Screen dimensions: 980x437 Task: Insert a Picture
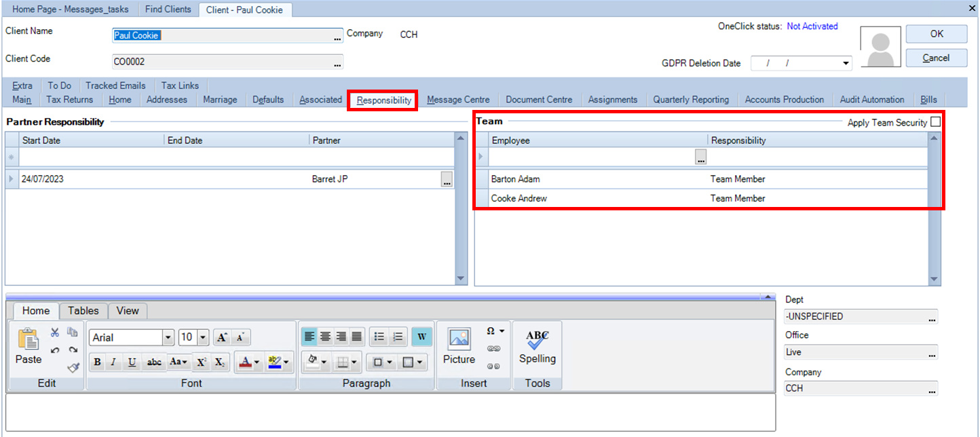(459, 347)
